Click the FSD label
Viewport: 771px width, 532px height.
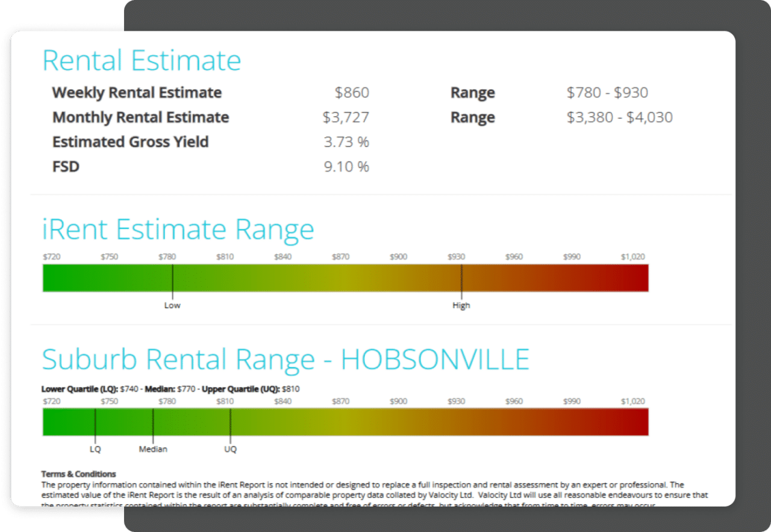click(66, 167)
